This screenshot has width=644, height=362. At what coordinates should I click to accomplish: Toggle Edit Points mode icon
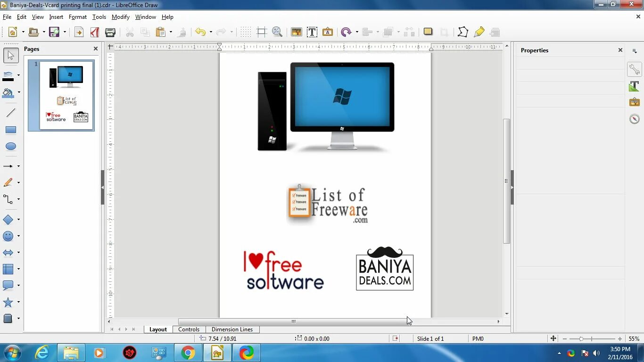[x=463, y=32]
